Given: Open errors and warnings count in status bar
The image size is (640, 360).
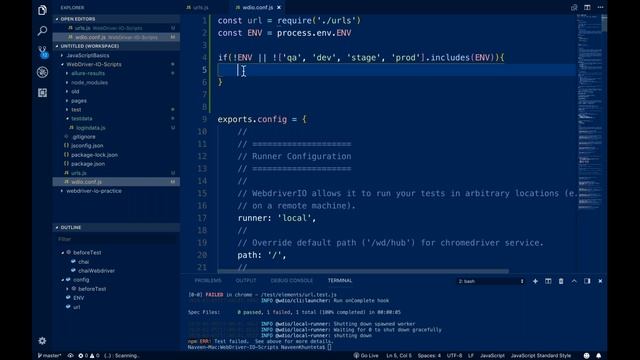Looking at the screenshot, I should [89, 356].
